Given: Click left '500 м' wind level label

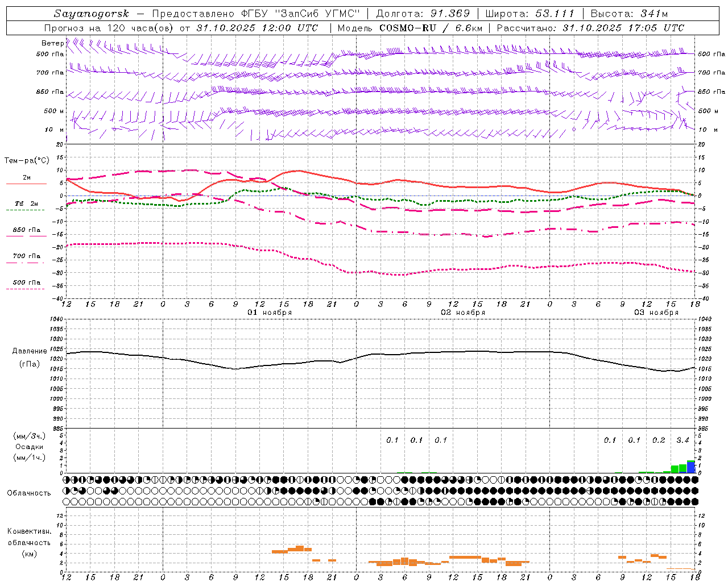Looking at the screenshot, I should (x=54, y=111).
